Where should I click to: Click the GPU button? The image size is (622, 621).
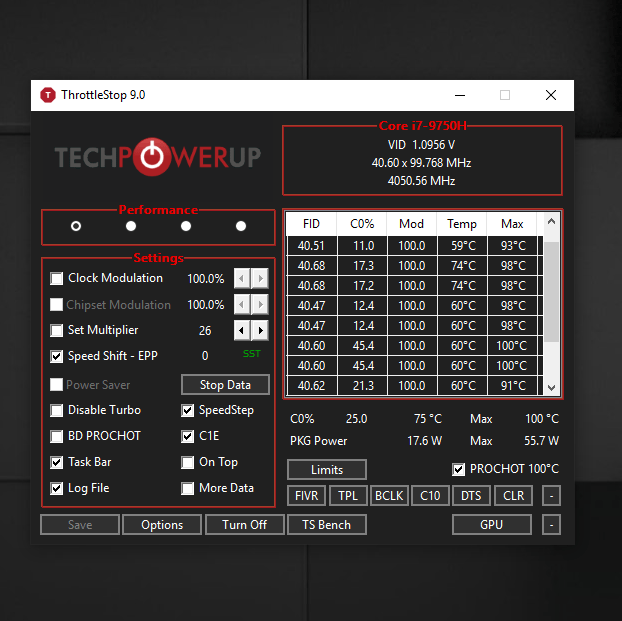point(491,525)
